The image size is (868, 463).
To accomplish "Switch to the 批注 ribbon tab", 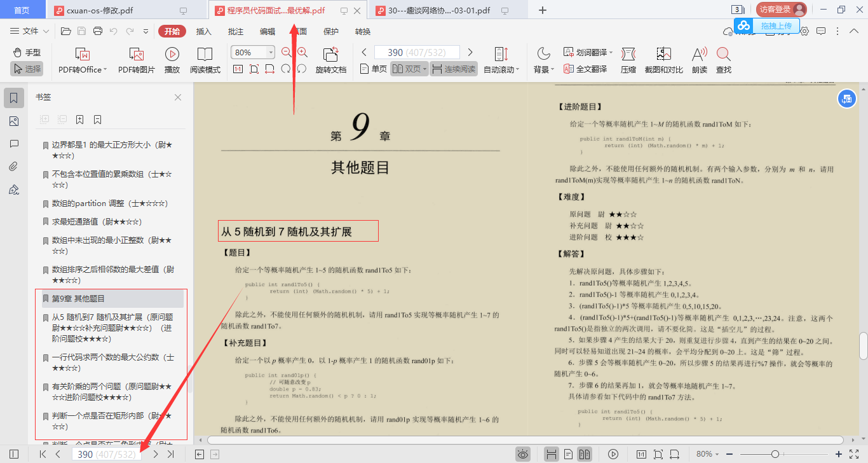I will (236, 31).
